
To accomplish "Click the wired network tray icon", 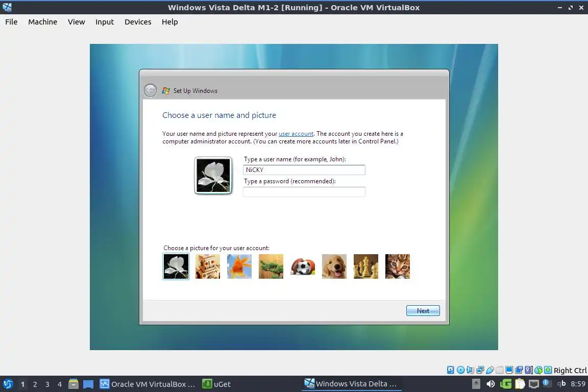I will [x=534, y=384].
